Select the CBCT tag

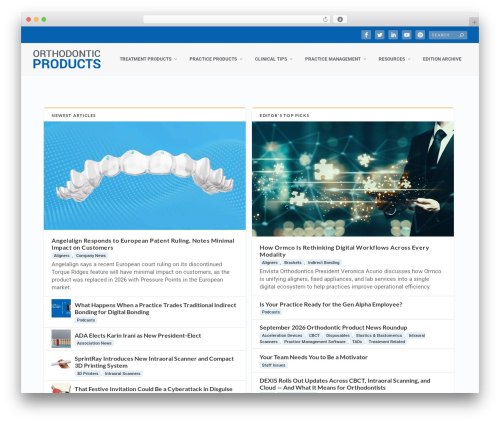[314, 335]
